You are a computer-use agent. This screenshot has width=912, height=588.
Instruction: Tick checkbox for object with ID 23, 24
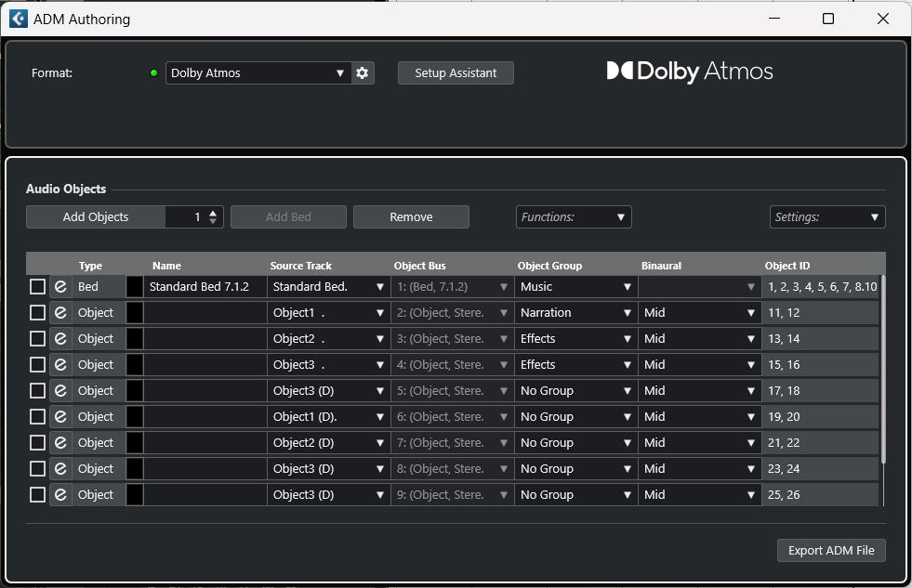tap(37, 469)
